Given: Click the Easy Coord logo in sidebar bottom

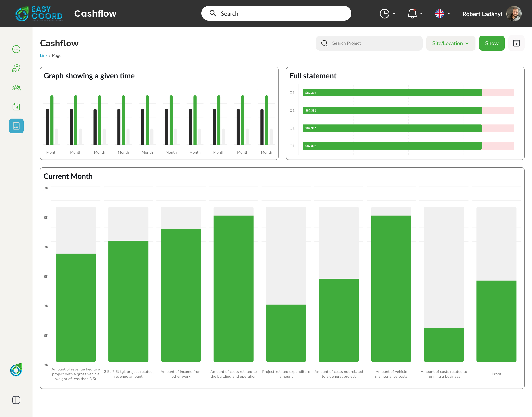Looking at the screenshot, I should coord(16,370).
